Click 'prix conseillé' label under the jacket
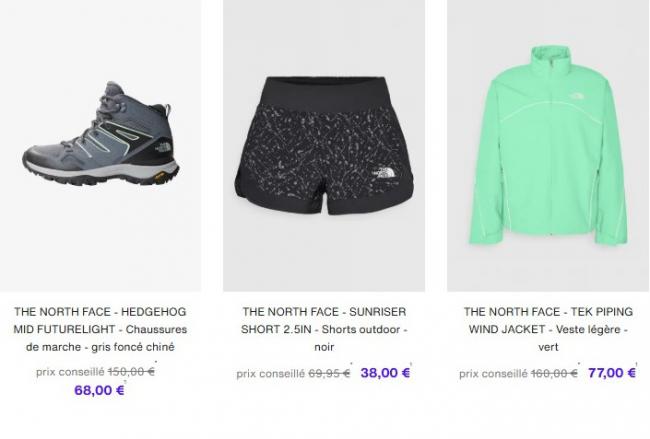Viewport: 650px width, 439px height. click(493, 374)
